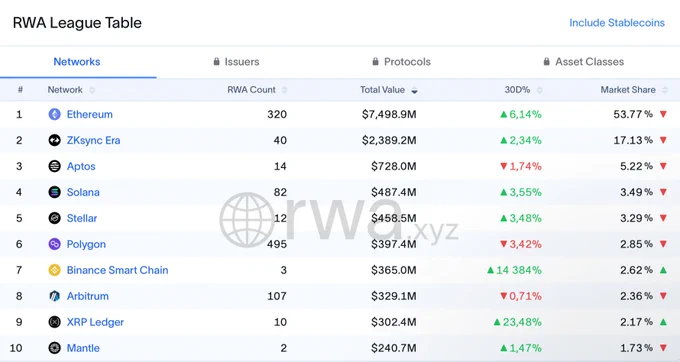680x362 pixels.
Task: Click the lock icon beside Issuers
Action: coord(216,62)
